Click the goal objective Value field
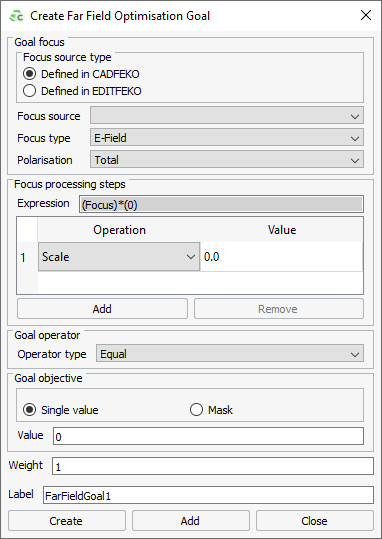 [208, 436]
